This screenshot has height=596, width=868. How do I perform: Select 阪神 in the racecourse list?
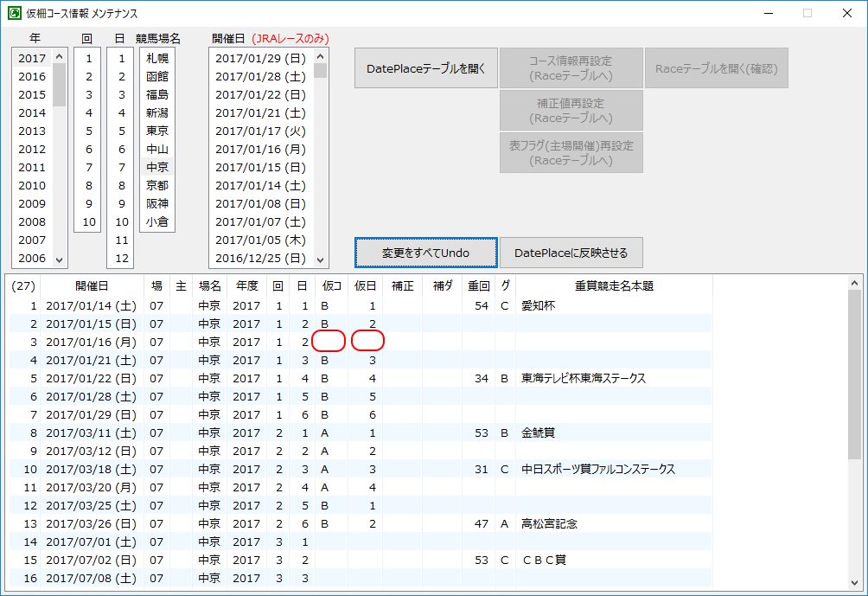[x=156, y=203]
